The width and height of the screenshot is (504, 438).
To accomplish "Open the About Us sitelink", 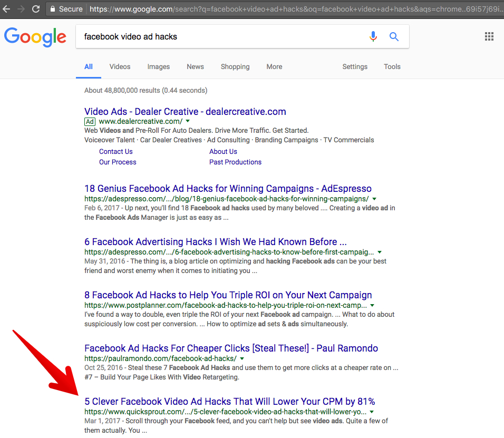I will 223,151.
